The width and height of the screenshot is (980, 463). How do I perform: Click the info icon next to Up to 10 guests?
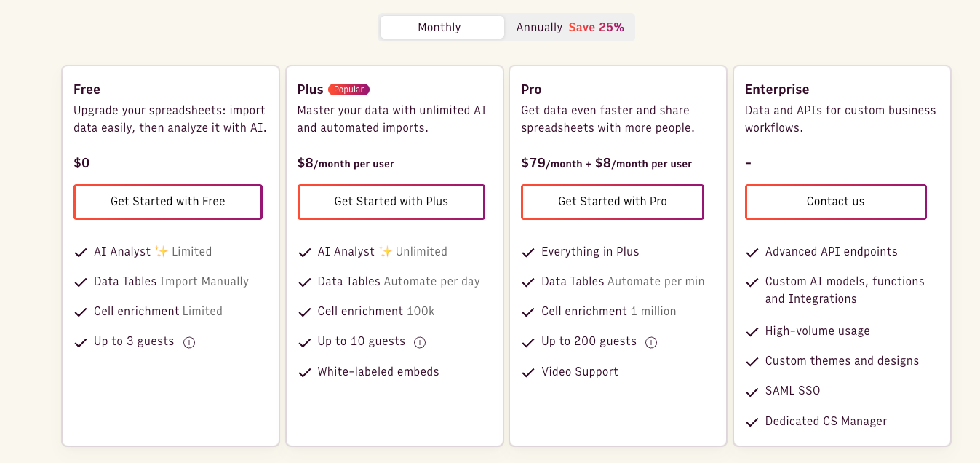(420, 342)
